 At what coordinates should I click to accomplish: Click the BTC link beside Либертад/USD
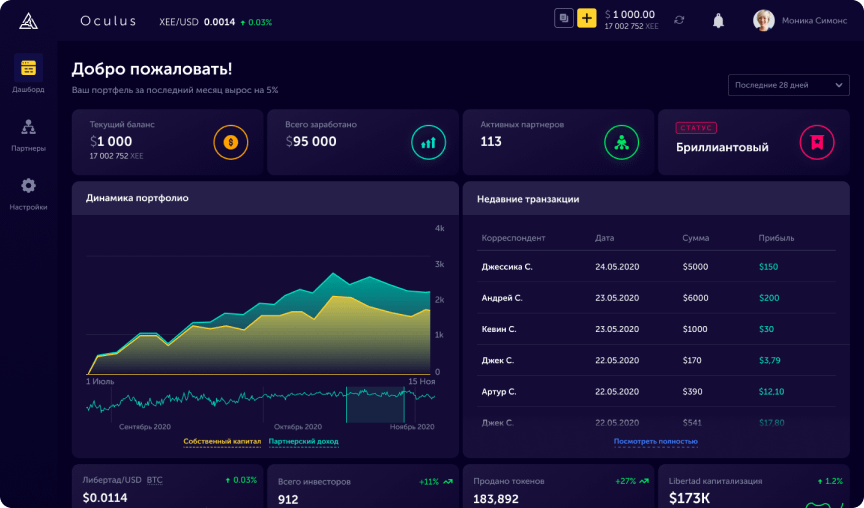click(155, 480)
